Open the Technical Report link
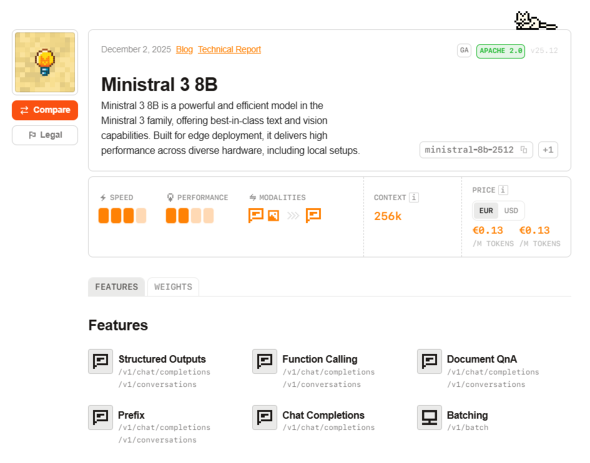This screenshot has width=590, height=463. 230,50
